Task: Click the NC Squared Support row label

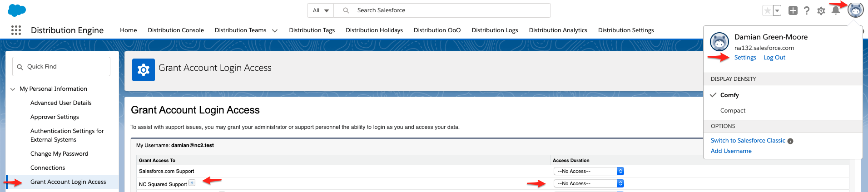Action: pos(163,184)
